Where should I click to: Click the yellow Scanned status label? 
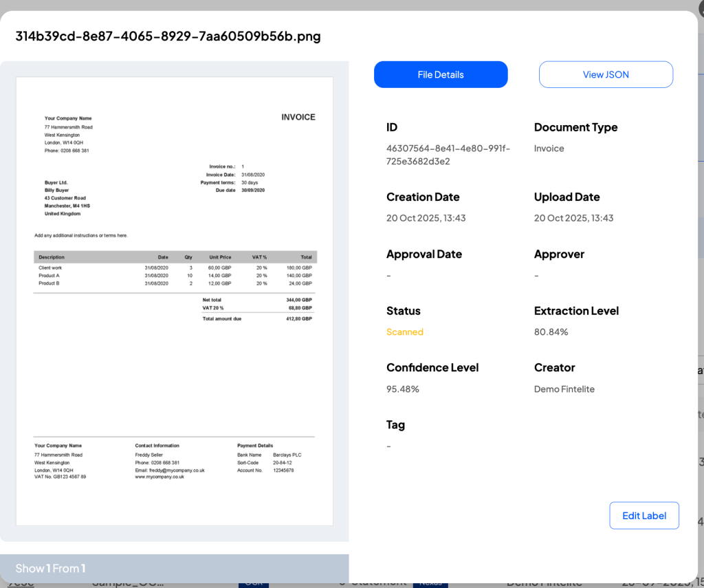pos(405,332)
